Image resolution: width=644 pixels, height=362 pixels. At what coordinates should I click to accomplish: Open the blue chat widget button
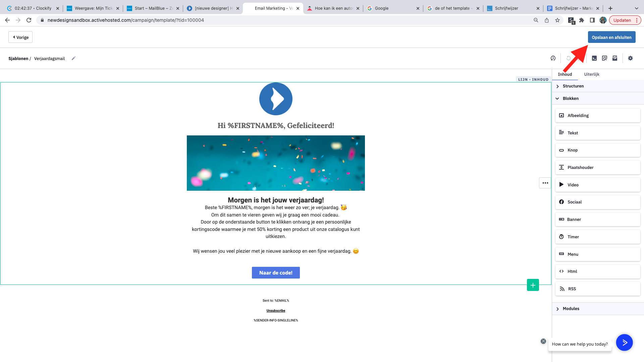coord(624,343)
